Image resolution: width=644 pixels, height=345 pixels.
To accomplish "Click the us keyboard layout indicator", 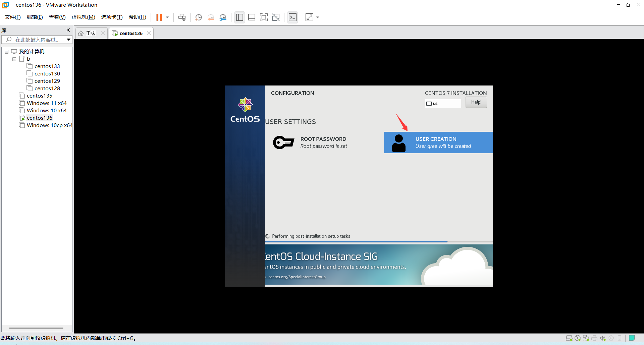I will pyautogui.click(x=443, y=104).
